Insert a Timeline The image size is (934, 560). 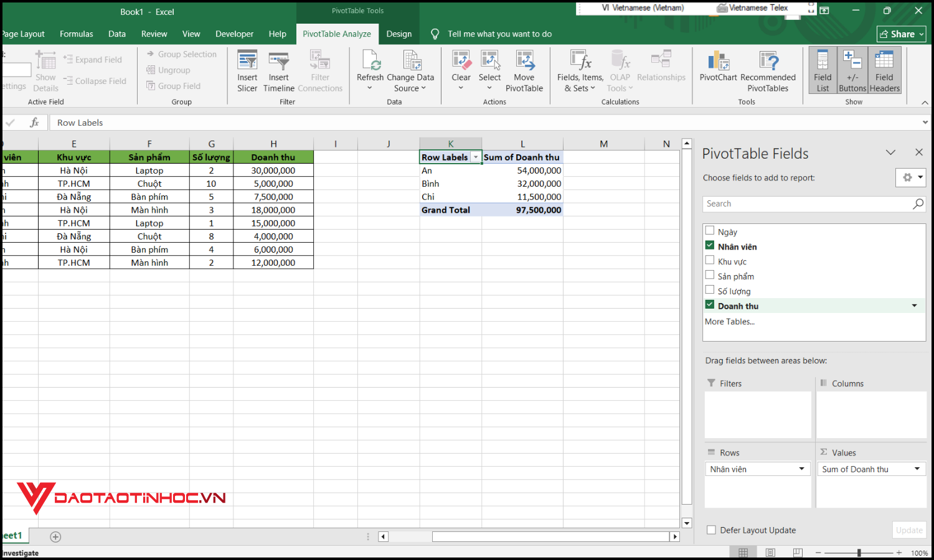(278, 70)
